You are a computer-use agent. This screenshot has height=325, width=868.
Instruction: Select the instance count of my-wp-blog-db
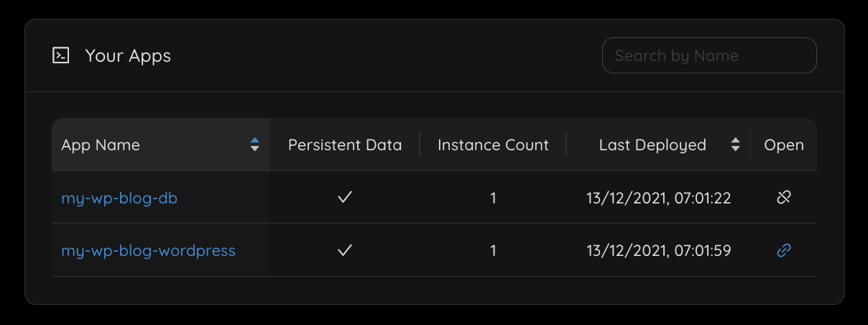[493, 198]
